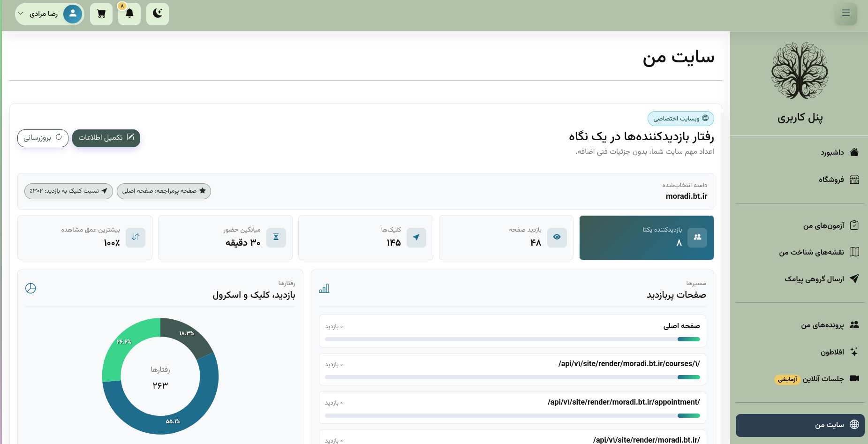Click the ۲۶۳ total in donut center
Screen dimensions: 868x444
coord(160,385)
